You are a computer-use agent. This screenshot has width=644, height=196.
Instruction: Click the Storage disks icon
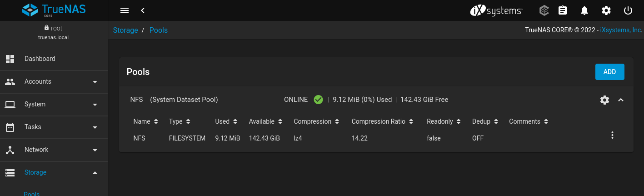click(10, 172)
